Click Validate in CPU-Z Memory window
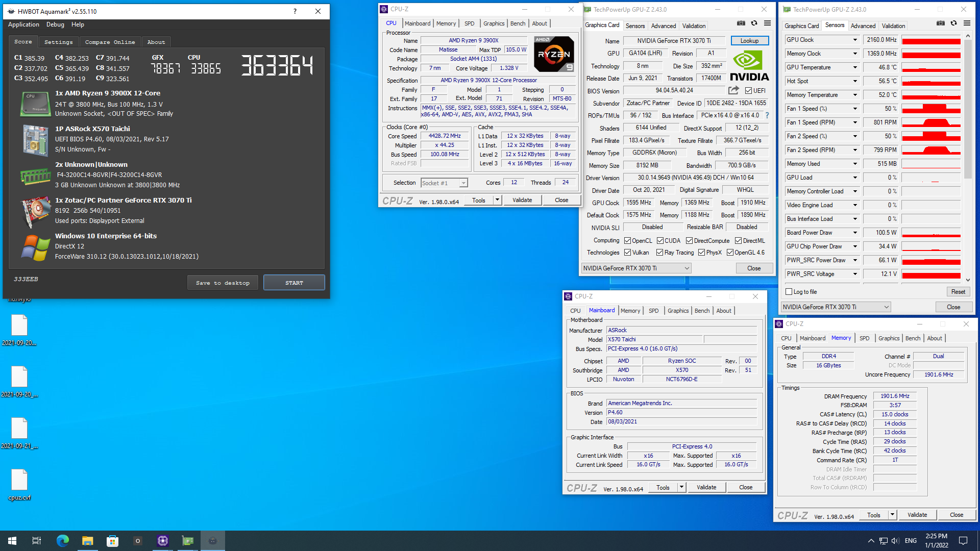 (917, 515)
